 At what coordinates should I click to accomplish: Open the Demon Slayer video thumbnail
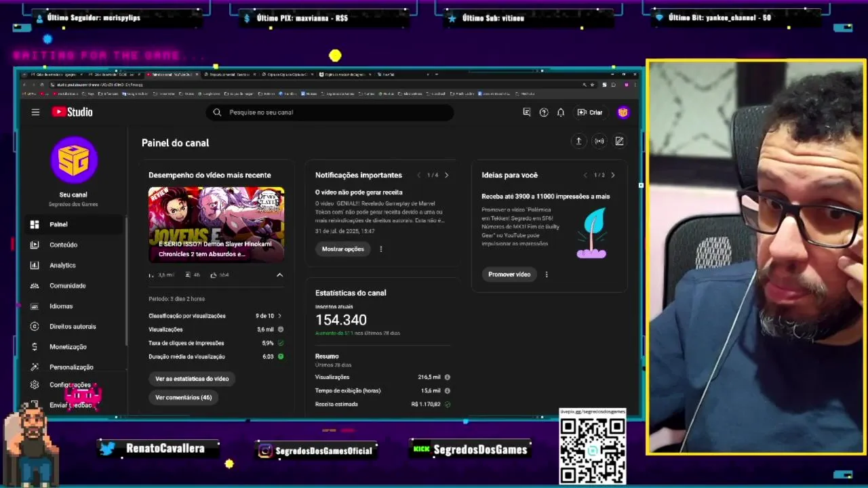216,224
